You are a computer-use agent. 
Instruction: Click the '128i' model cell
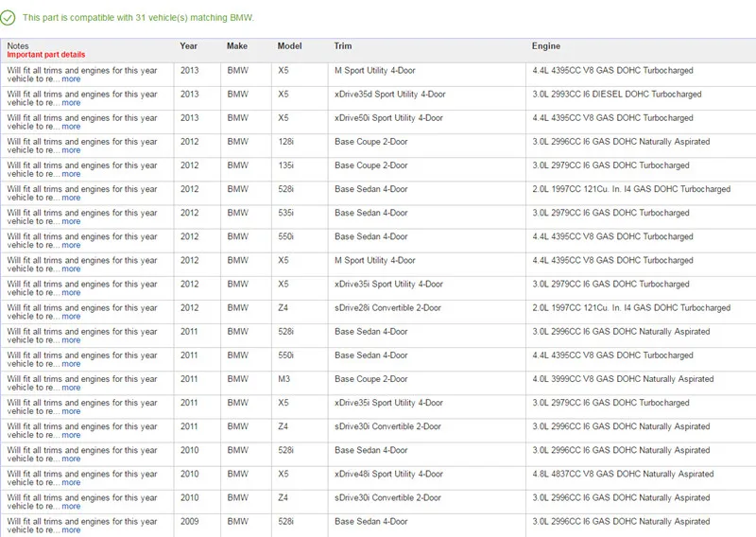point(286,142)
